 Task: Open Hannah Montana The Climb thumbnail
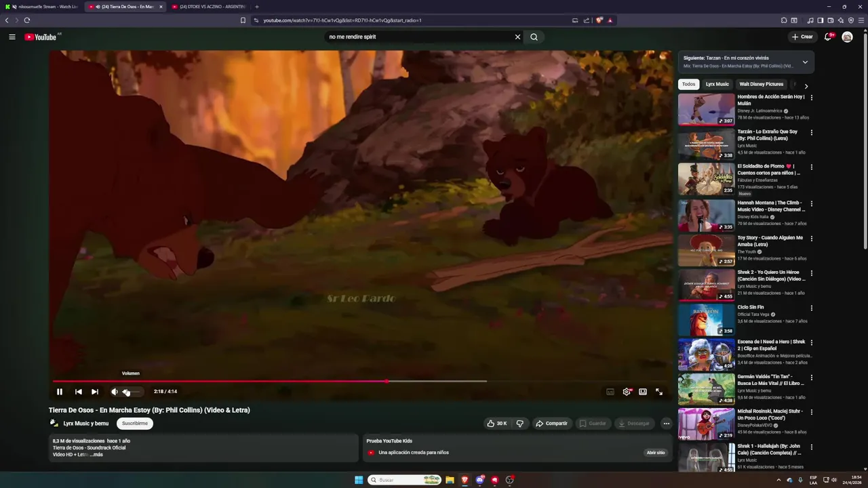[x=707, y=215]
